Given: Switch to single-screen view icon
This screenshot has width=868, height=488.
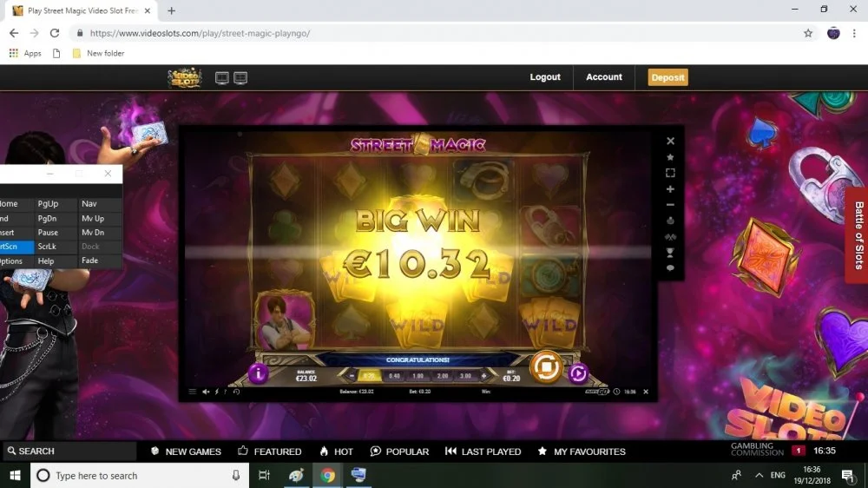Looking at the screenshot, I should pyautogui.click(x=222, y=77).
